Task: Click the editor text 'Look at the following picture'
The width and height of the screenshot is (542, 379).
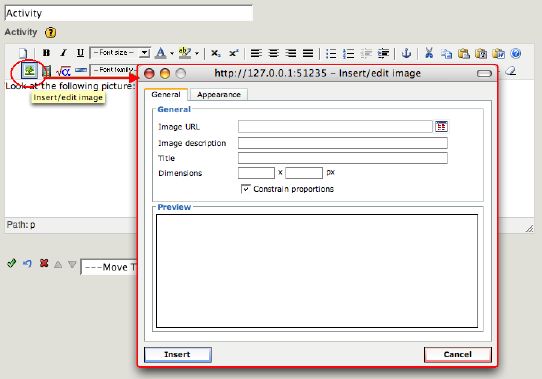Action: point(69,86)
